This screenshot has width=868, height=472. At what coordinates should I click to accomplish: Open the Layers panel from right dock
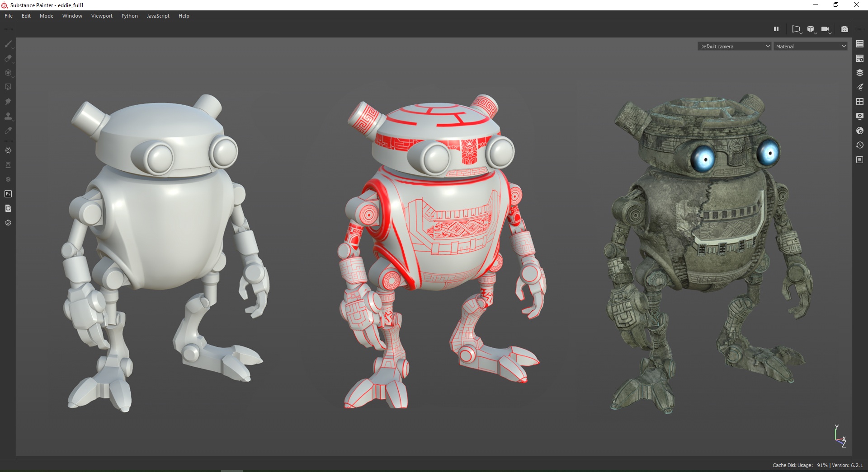coord(860,73)
